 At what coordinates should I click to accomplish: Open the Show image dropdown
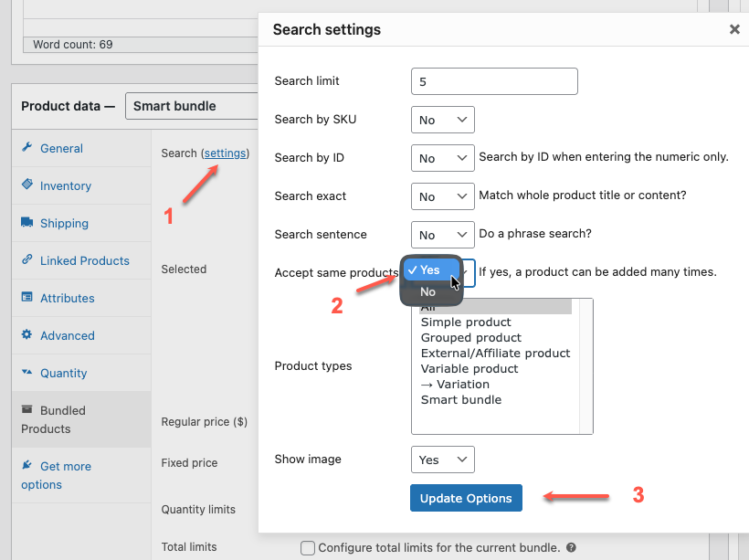(x=443, y=460)
